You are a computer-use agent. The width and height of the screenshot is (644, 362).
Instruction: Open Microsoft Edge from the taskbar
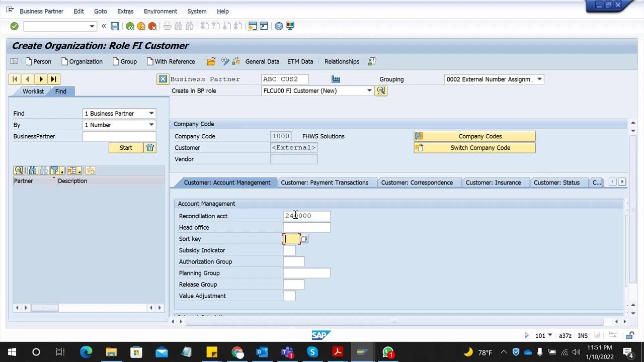point(86,352)
